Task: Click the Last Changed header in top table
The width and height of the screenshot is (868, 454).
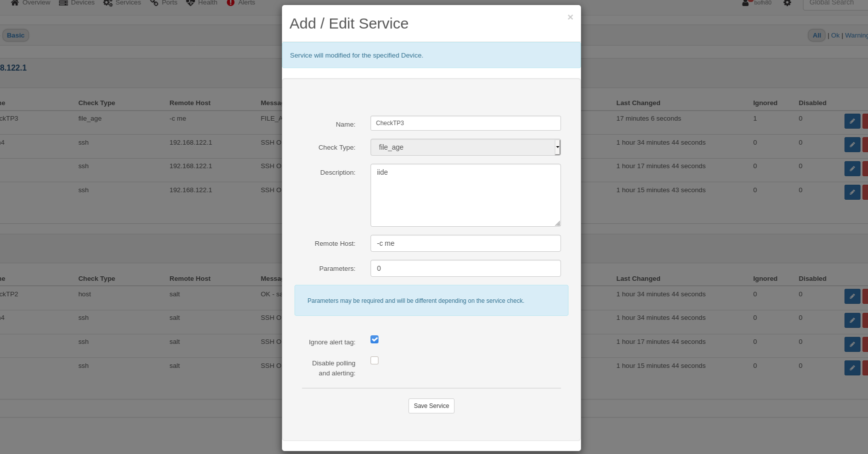Action: (x=638, y=103)
